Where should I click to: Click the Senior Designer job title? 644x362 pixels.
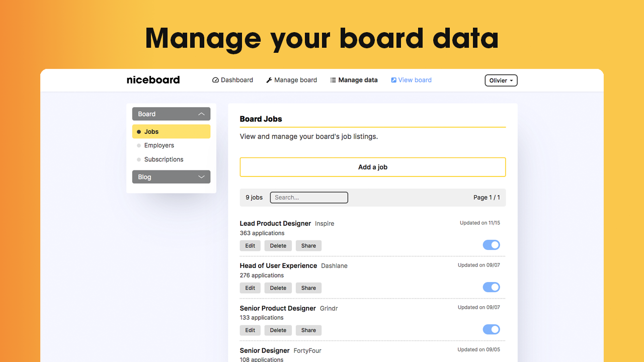(x=265, y=350)
